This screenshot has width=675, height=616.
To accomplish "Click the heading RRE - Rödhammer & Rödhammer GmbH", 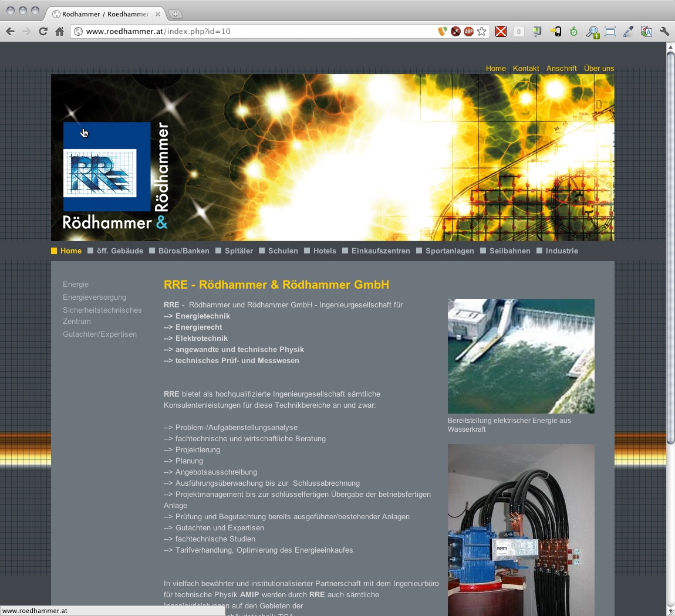I will point(276,285).
